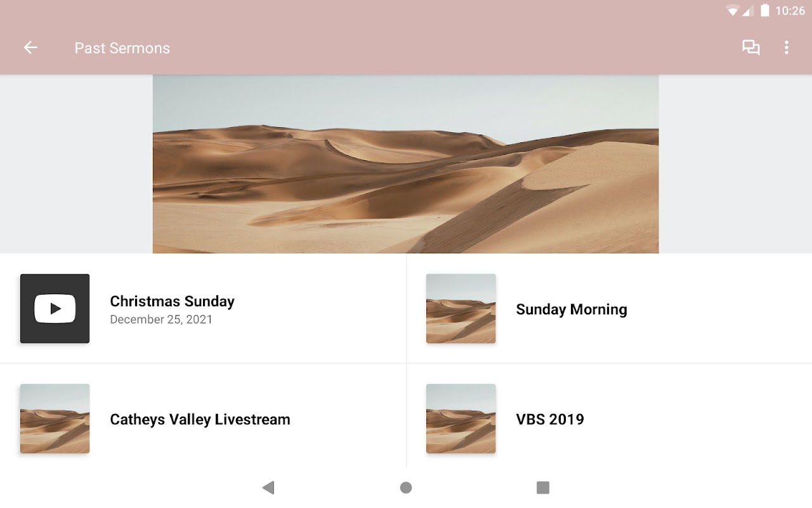Tap the back arrow icon

(x=30, y=48)
